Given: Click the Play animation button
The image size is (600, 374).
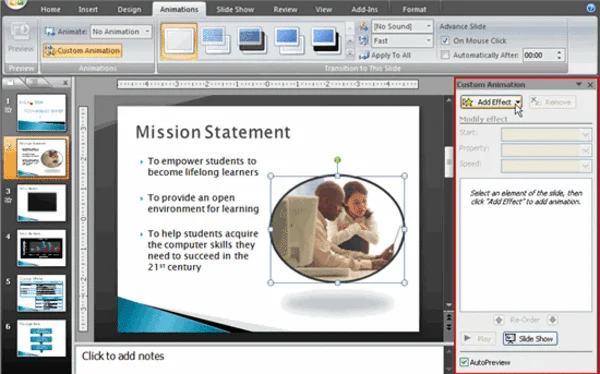Looking at the screenshot, I should [x=478, y=338].
